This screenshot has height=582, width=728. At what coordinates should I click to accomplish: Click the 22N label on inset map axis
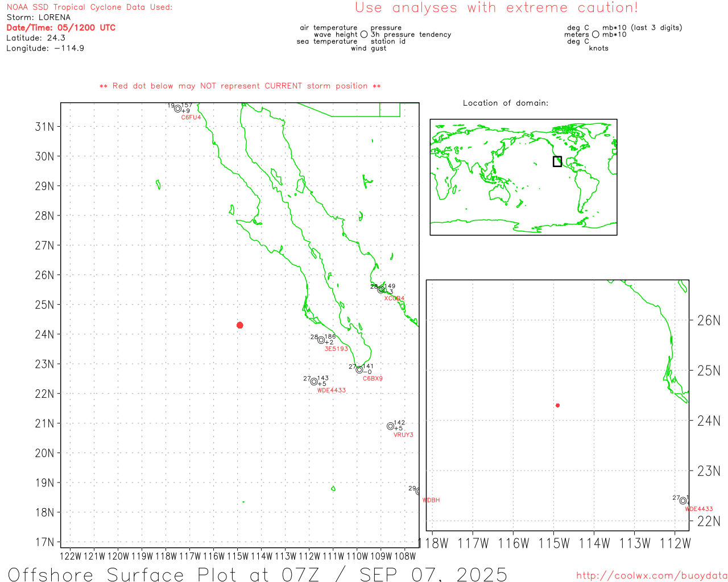(x=709, y=521)
